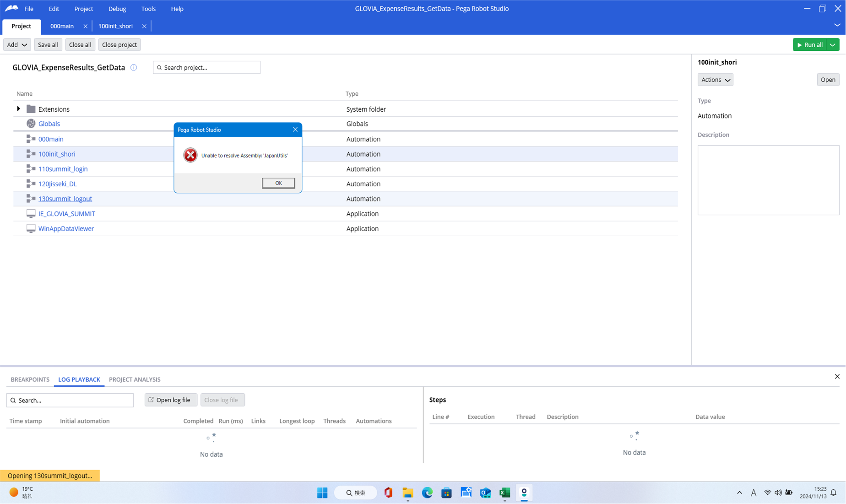Open the 120Jisseki_DL link

pyautogui.click(x=58, y=184)
